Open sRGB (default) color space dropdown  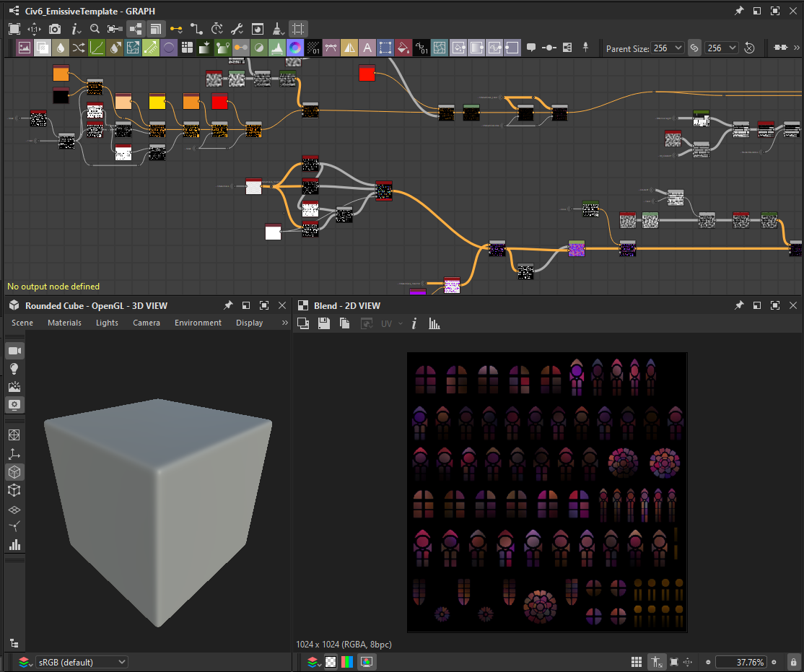(x=81, y=662)
